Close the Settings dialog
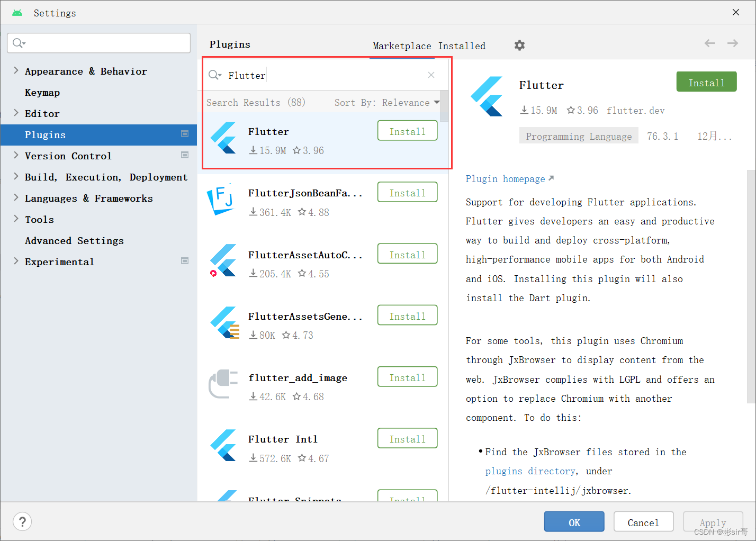 (736, 12)
